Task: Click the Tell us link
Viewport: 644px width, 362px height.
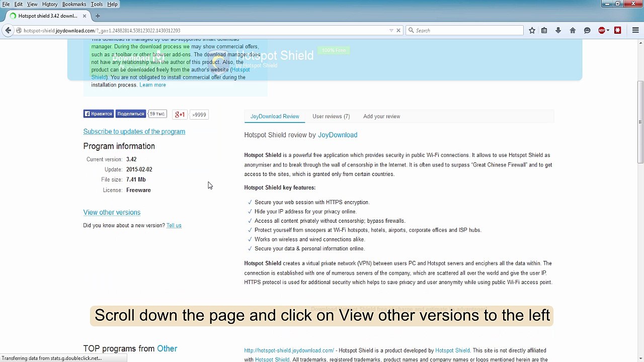Action: coord(174,226)
